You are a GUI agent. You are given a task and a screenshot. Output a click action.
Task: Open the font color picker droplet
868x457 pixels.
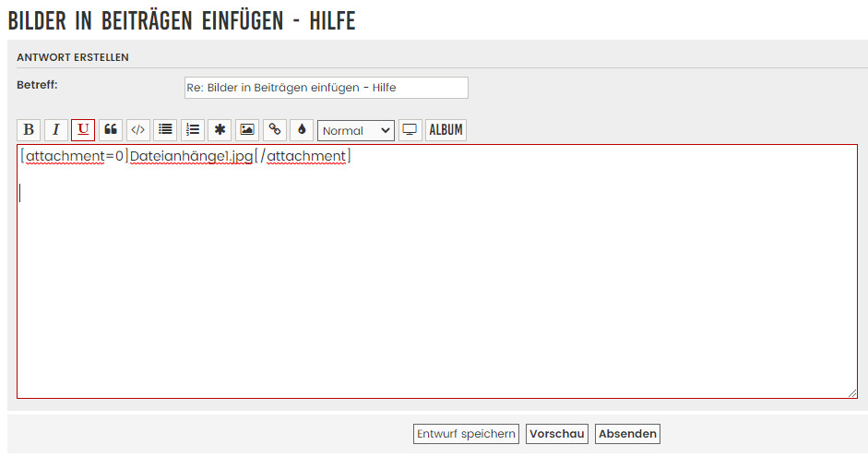(302, 130)
